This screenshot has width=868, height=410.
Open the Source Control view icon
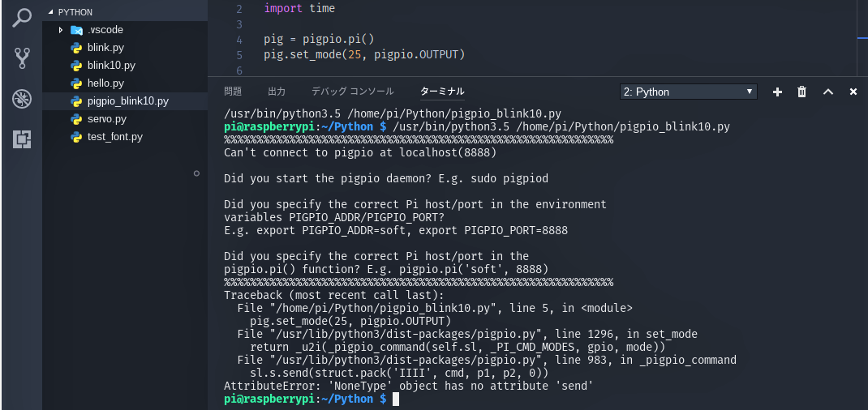coord(22,58)
